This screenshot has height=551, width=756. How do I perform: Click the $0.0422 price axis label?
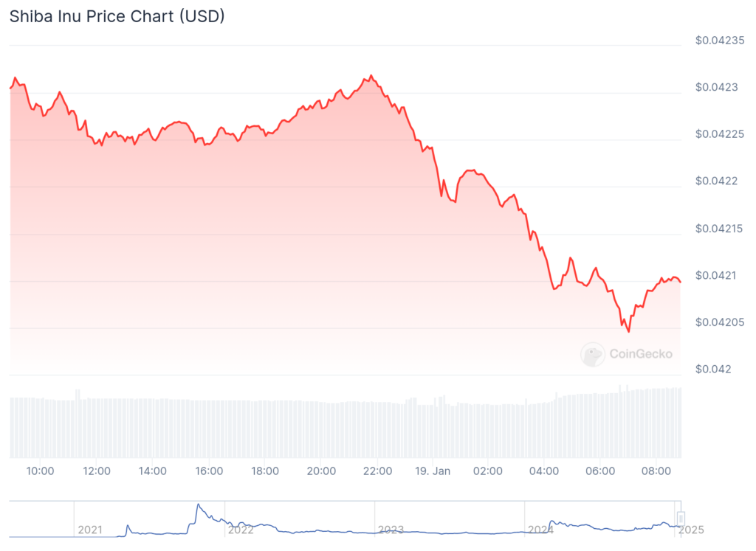pyautogui.click(x=717, y=181)
